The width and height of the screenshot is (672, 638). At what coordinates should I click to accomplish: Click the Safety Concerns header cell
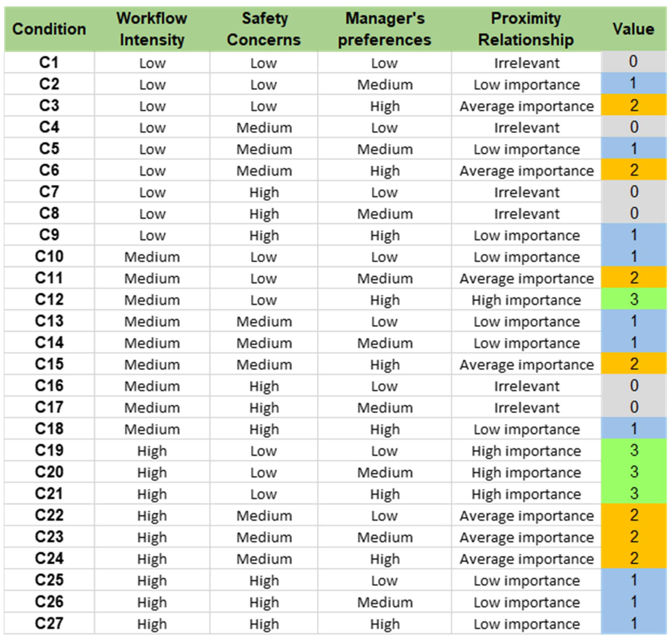coord(264,29)
